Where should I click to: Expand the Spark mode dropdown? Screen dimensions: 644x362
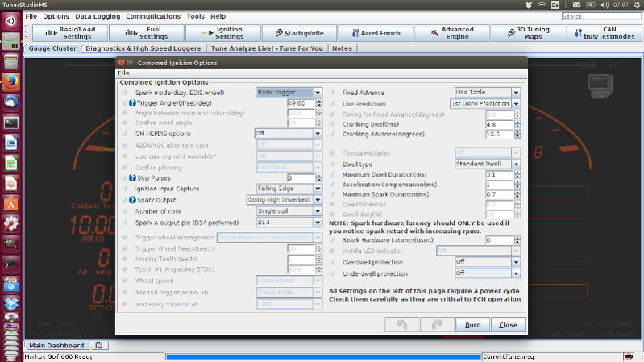pos(318,93)
